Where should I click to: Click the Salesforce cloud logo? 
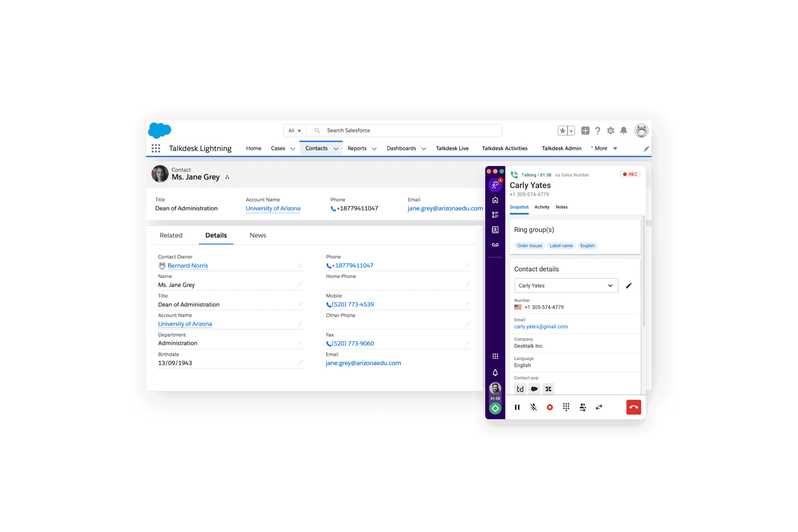[x=160, y=130]
